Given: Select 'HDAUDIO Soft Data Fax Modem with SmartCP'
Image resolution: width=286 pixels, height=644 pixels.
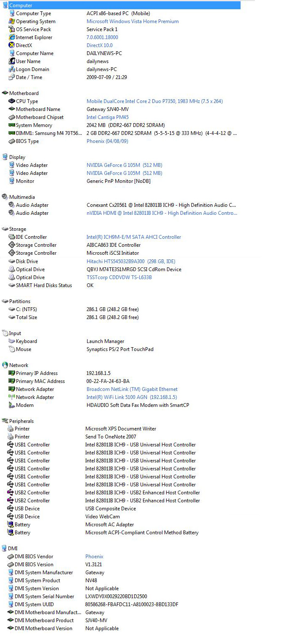Looking at the screenshot, I should (x=138, y=405).
